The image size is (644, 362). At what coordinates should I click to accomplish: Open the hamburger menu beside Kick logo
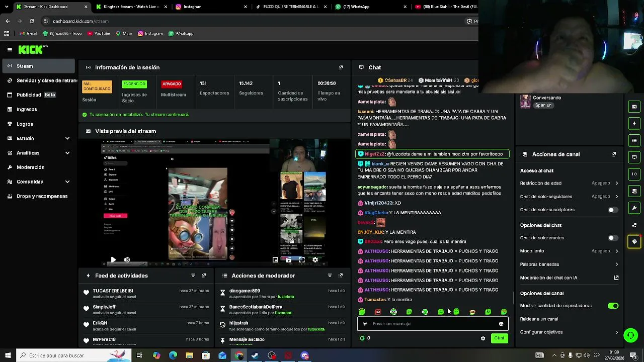(10, 49)
